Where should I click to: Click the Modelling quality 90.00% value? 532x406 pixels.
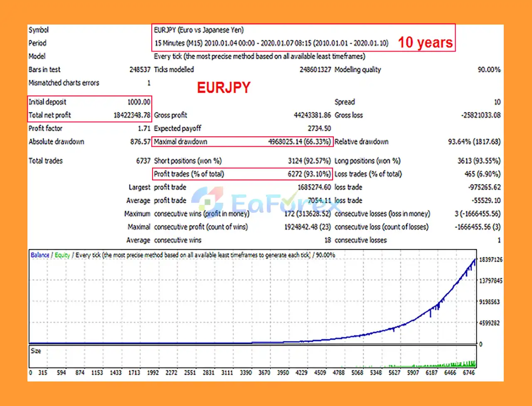click(x=489, y=70)
